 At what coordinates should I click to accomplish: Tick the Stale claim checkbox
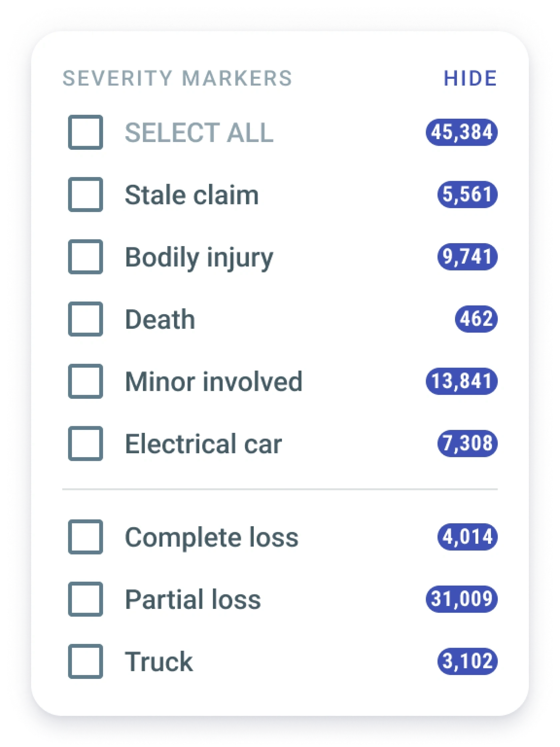pyautogui.click(x=85, y=194)
